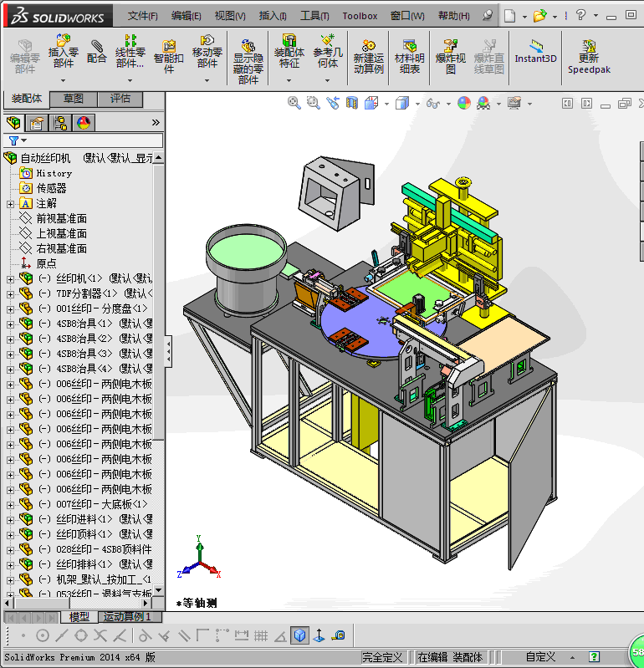644x668 pixels.
Task: Open the Assembly Features dropdown arrow
Action: pos(289,80)
